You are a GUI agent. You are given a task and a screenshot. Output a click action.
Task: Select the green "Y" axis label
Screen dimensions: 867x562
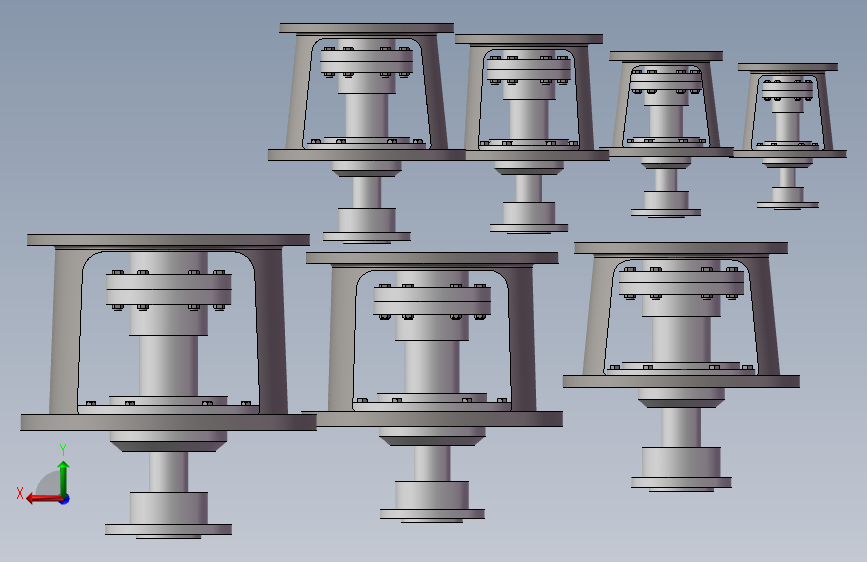[63, 450]
